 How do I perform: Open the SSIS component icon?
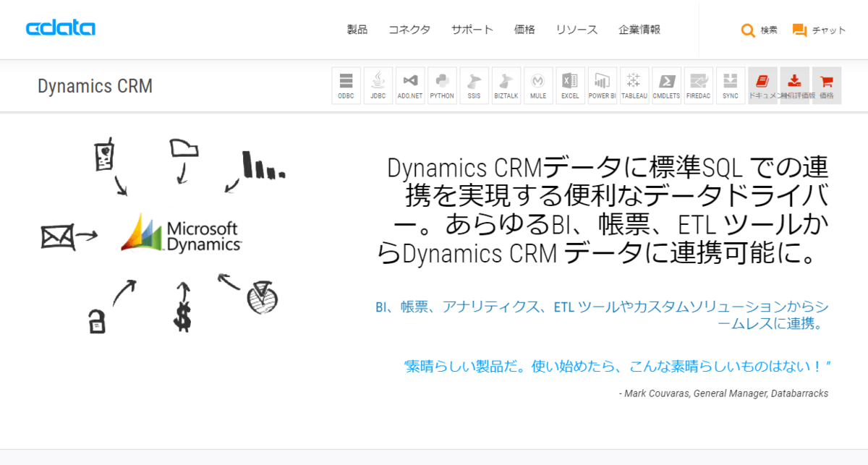(x=474, y=85)
